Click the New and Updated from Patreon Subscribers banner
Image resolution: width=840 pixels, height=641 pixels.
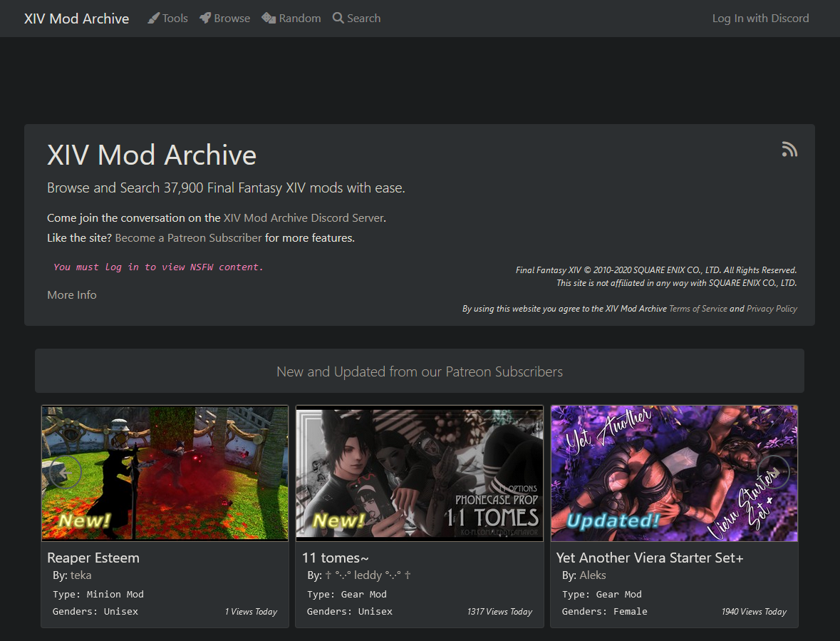(420, 371)
